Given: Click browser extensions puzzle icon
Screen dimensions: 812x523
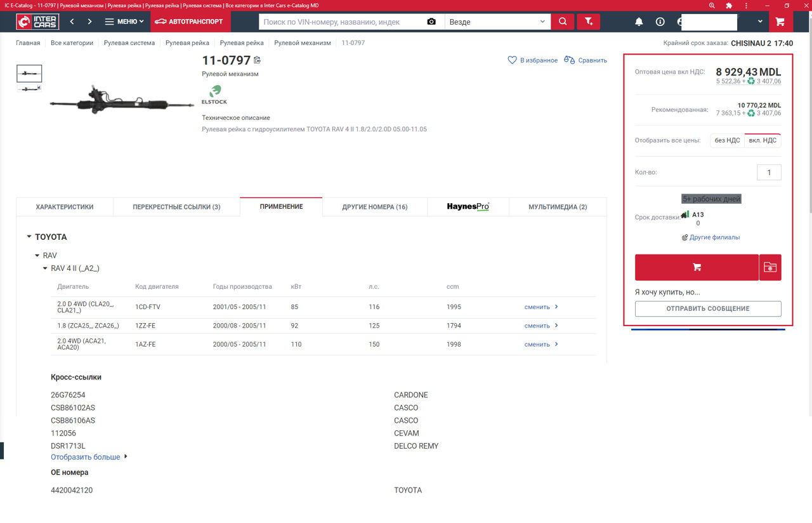Looking at the screenshot, I should (729, 5).
